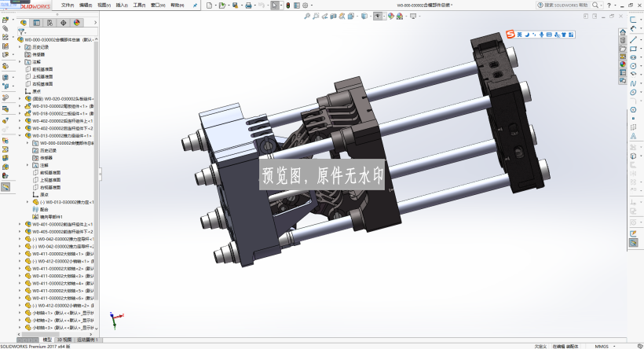644x349 pixels.
Task: Open the 文件 (File) menu
Action: pos(68,6)
